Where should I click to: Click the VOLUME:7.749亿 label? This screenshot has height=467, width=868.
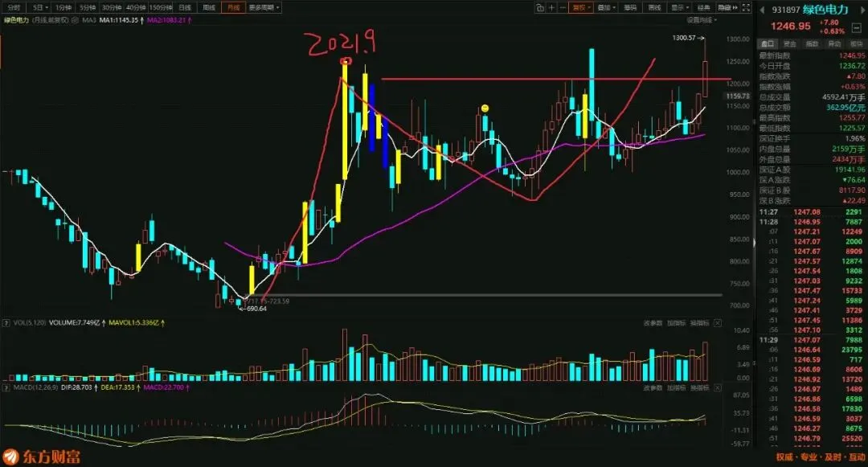click(x=74, y=322)
